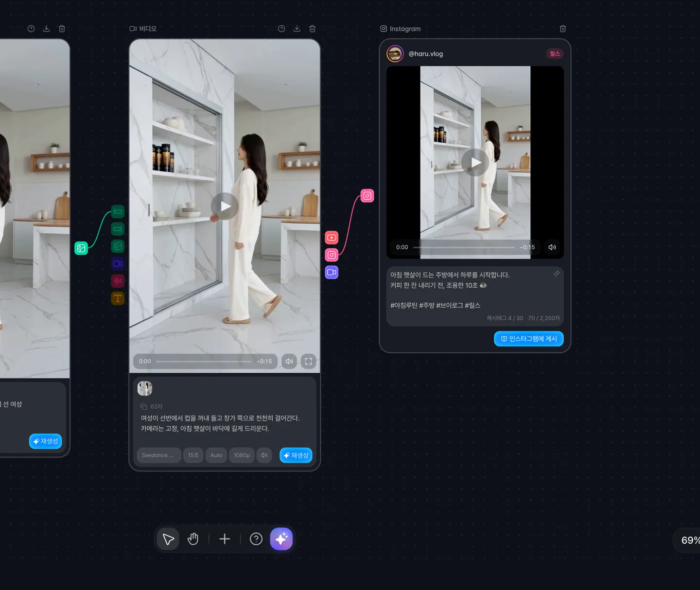Select the blue video input port
Screen dimensions: 700x590
(x=118, y=263)
